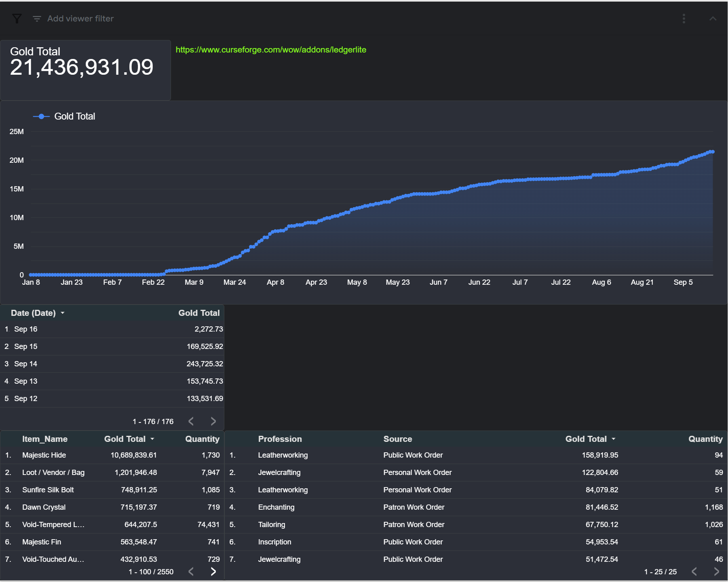Collapse the filter bar with chevron
The image size is (728, 582).
(x=713, y=19)
